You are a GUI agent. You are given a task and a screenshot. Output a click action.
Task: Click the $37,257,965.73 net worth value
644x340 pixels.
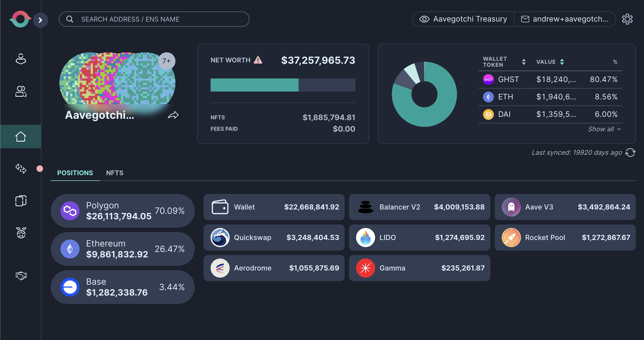tap(318, 61)
